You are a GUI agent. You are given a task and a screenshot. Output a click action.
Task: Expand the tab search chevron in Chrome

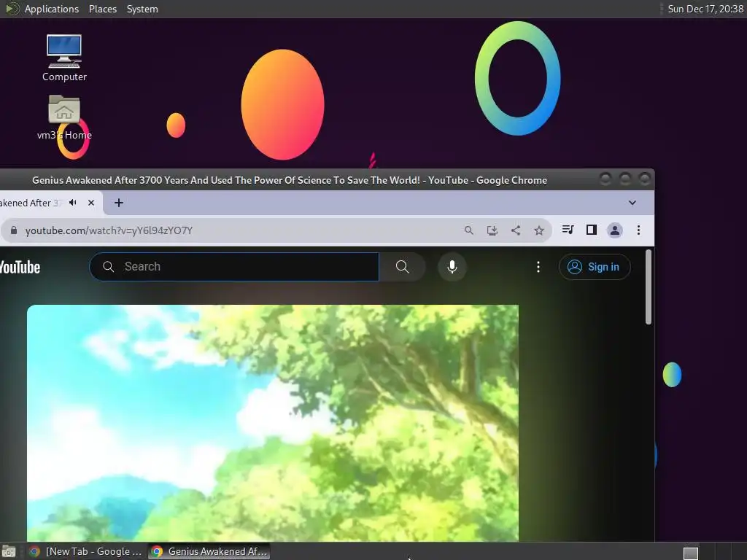(632, 203)
